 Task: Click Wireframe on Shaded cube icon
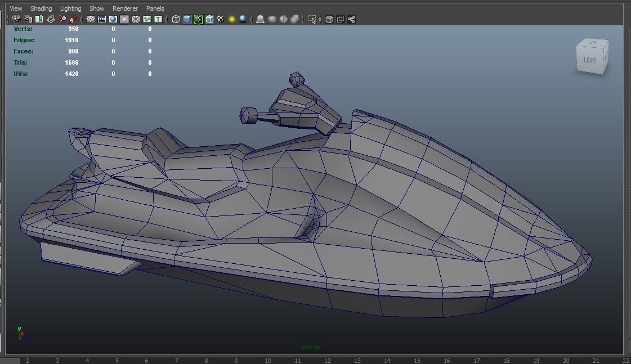209,19
